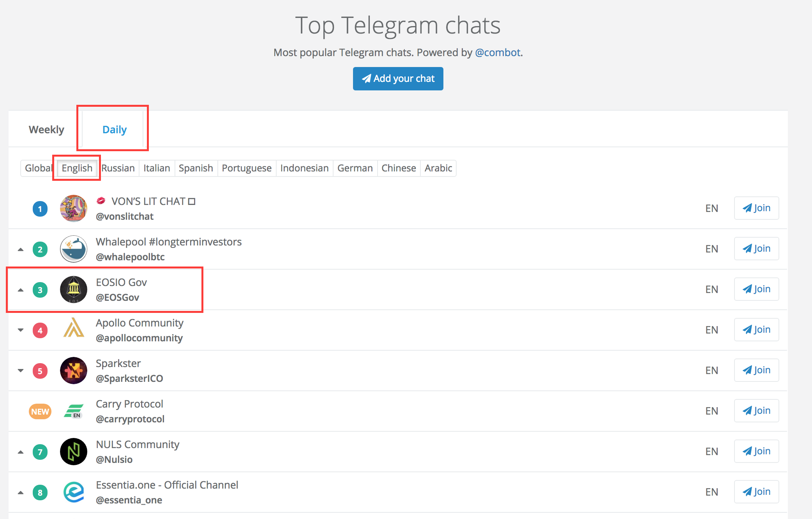Screen dimensions: 812x519
Task: Click the down arrow beside Apollo Community rank
Action: point(21,330)
